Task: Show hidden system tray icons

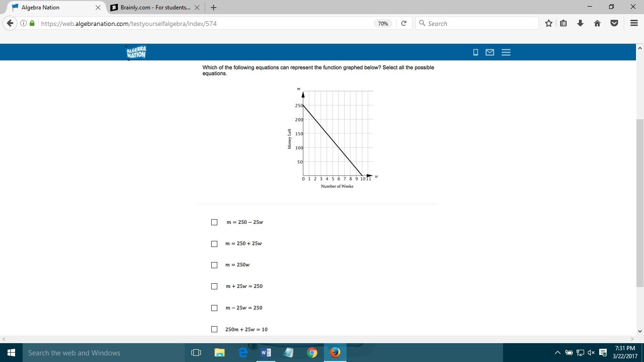Action: point(557,353)
